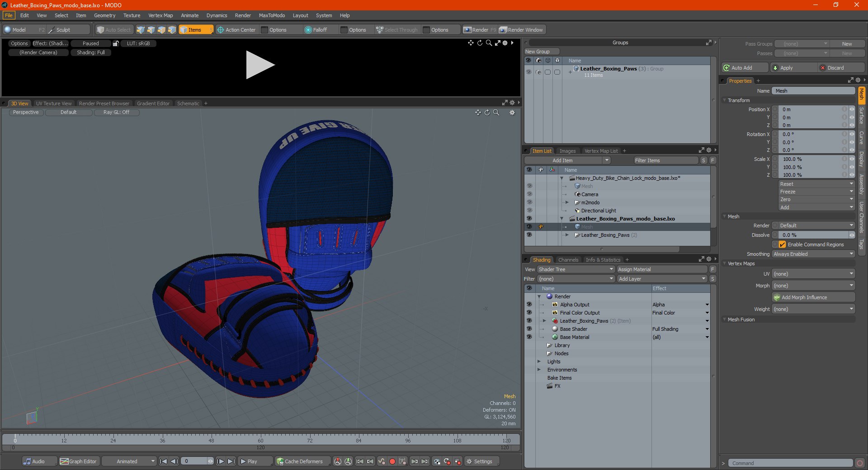This screenshot has height=470, width=868.
Task: Click the Sculpt mode icon
Action: tap(52, 30)
